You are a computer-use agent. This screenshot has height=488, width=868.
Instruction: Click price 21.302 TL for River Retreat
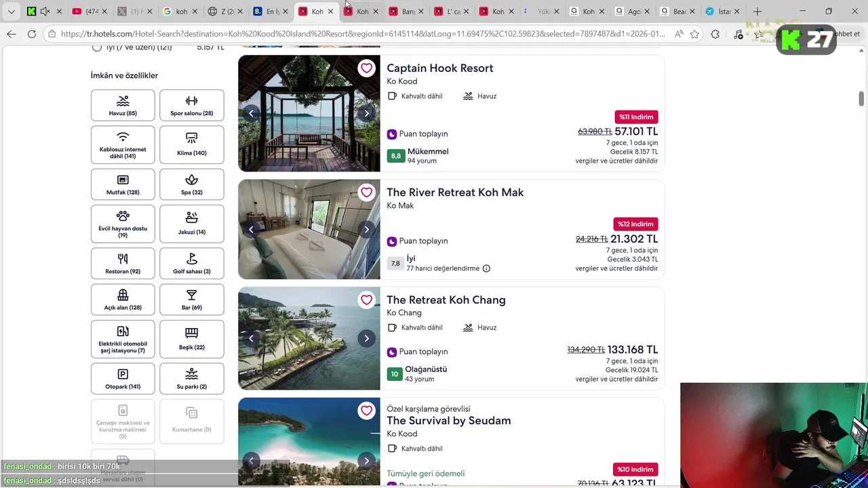point(634,239)
